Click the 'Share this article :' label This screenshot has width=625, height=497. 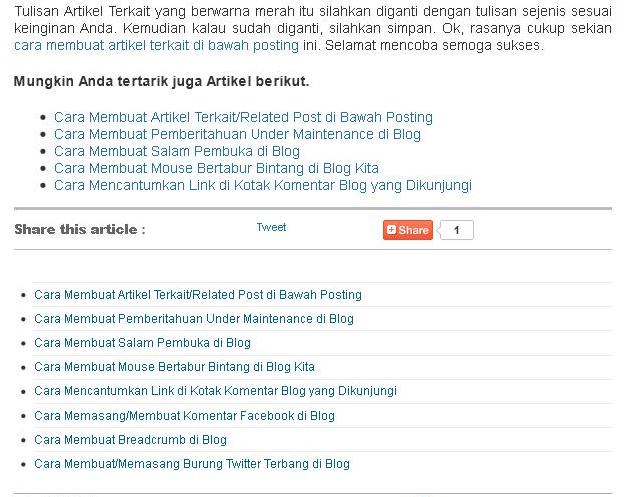80,230
